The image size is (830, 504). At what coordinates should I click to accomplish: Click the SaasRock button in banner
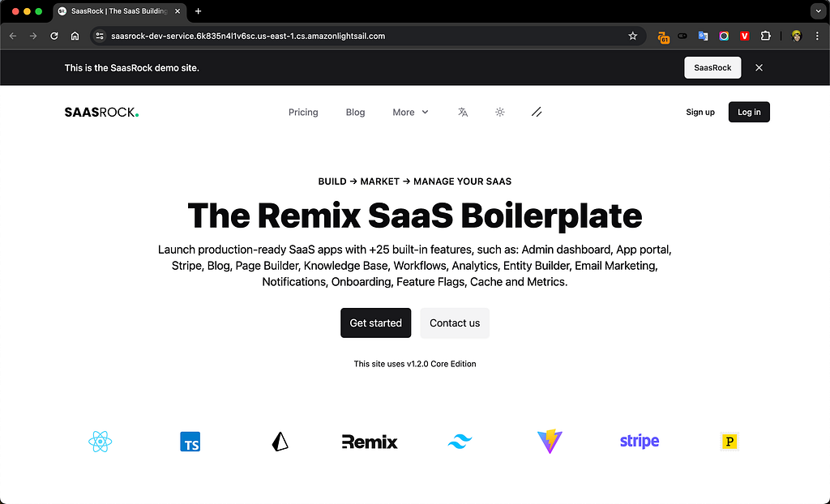point(712,68)
